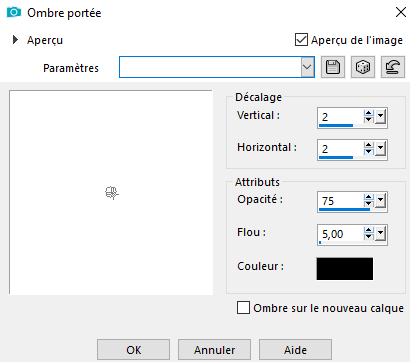Click the Opacité value field showing 75
Image resolution: width=410 pixels, height=362 pixels.
(x=341, y=200)
